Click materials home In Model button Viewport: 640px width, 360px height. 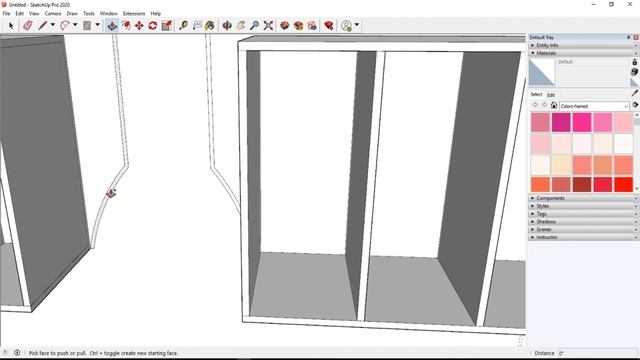[554, 105]
